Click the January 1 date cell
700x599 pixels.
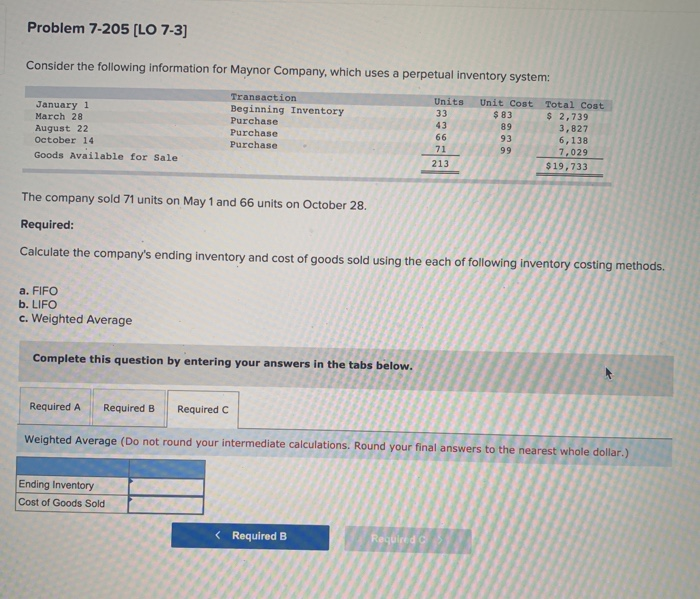click(62, 105)
